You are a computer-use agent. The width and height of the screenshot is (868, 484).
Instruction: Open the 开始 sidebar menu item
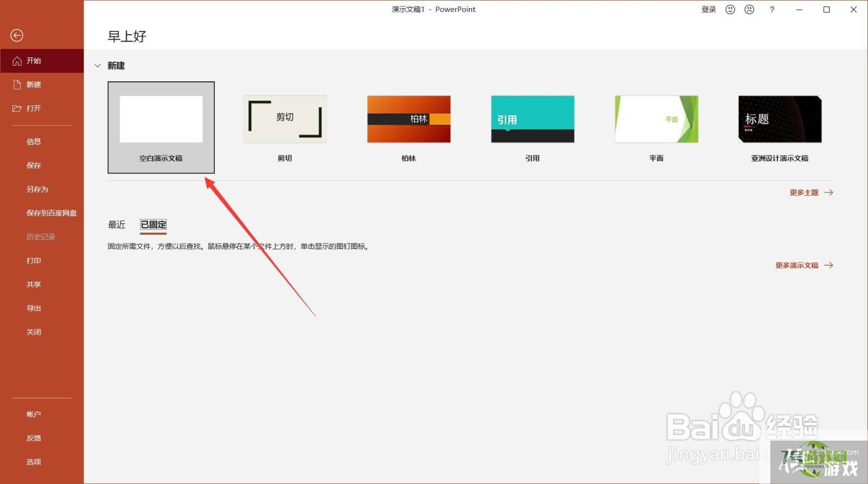pyautogui.click(x=42, y=61)
